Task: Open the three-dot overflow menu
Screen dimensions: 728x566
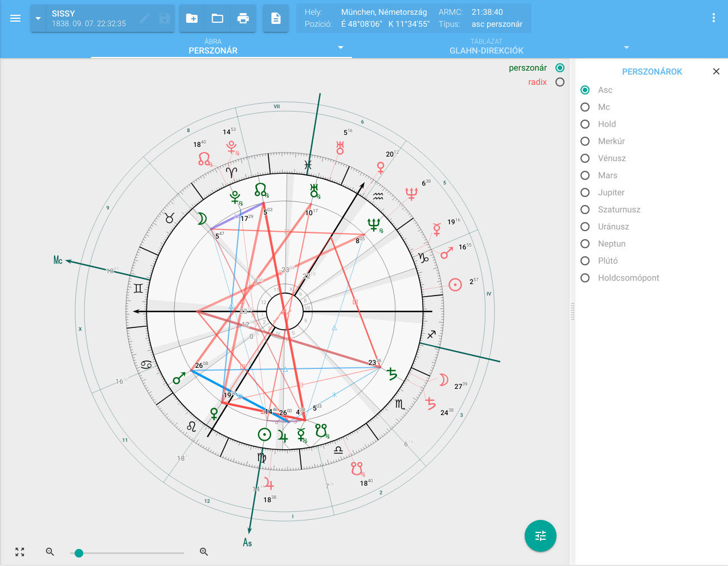Action: 713,18
